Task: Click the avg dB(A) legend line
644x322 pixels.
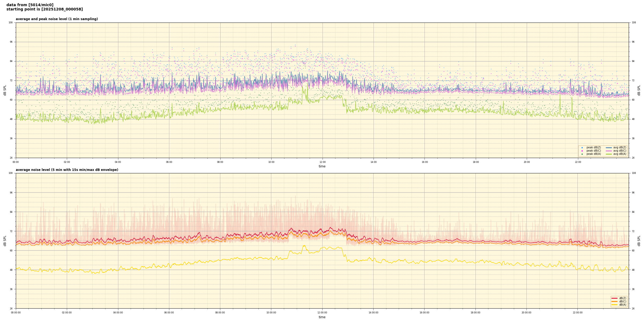Action: pos(609,154)
